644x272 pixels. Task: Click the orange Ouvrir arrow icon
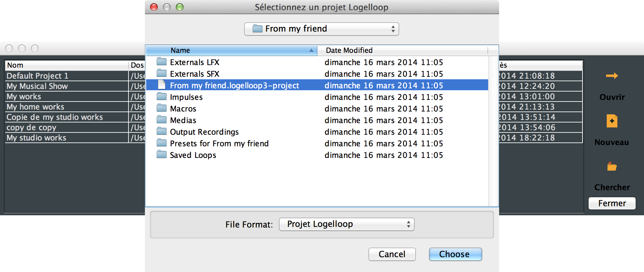click(612, 76)
